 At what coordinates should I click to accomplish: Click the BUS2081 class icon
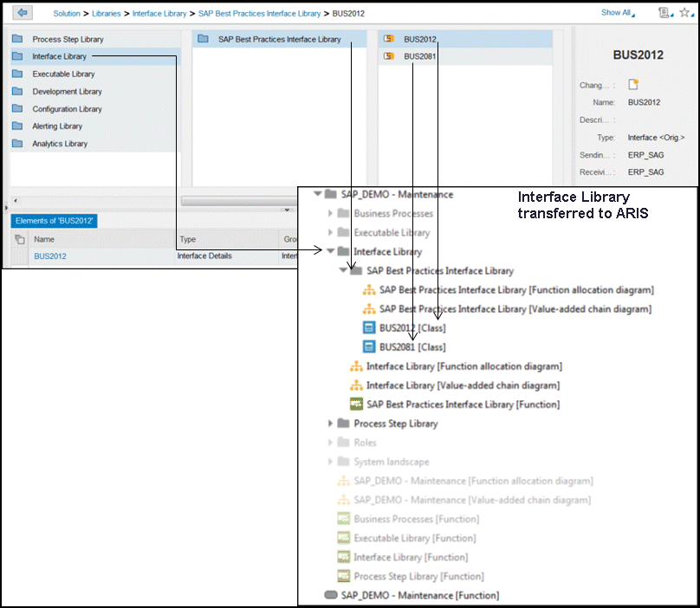click(369, 346)
